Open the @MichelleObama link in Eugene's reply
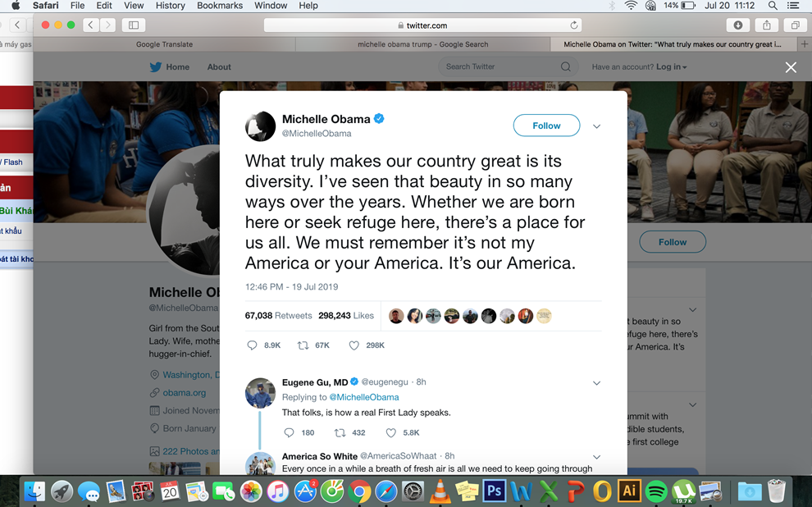 tap(364, 397)
